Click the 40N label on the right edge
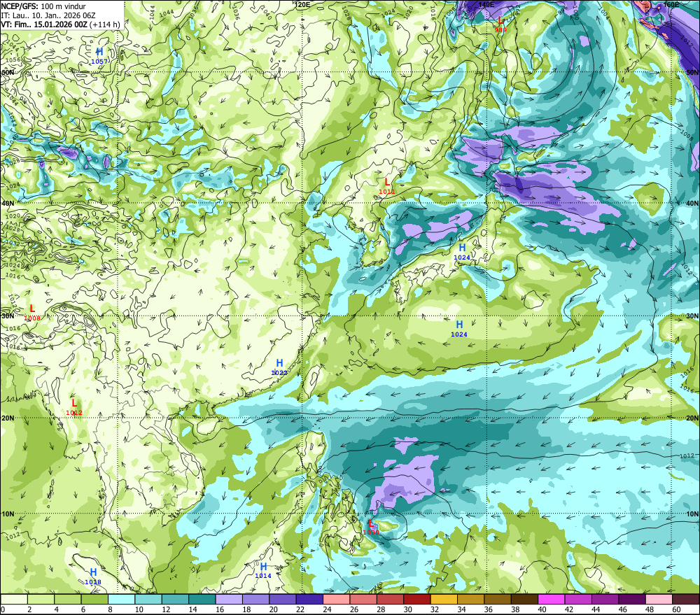The image size is (700, 615). 692,203
